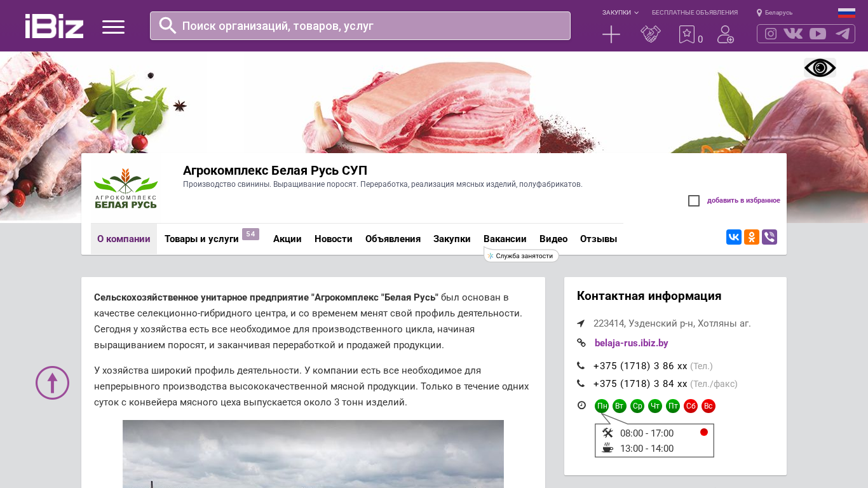Click the Belarus location pin selector
The height and width of the screenshot is (488, 868).
click(x=775, y=13)
